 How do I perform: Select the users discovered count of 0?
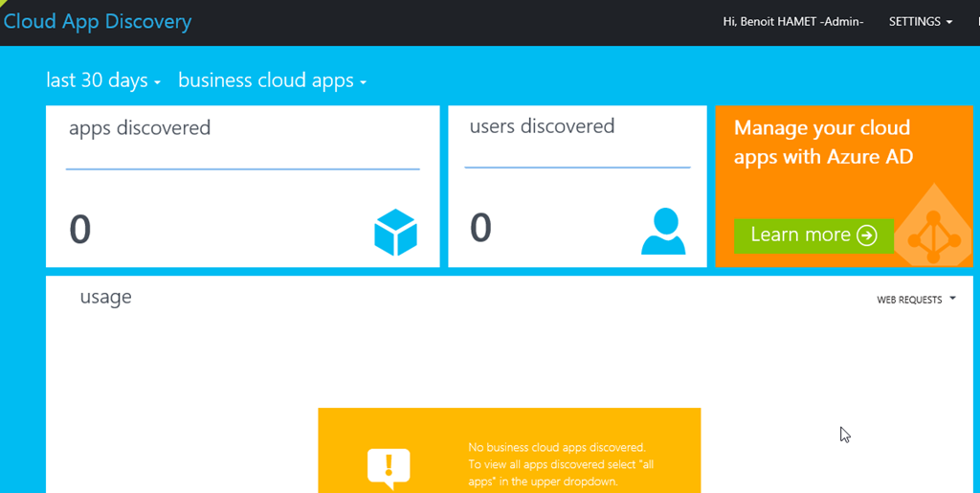pyautogui.click(x=480, y=228)
